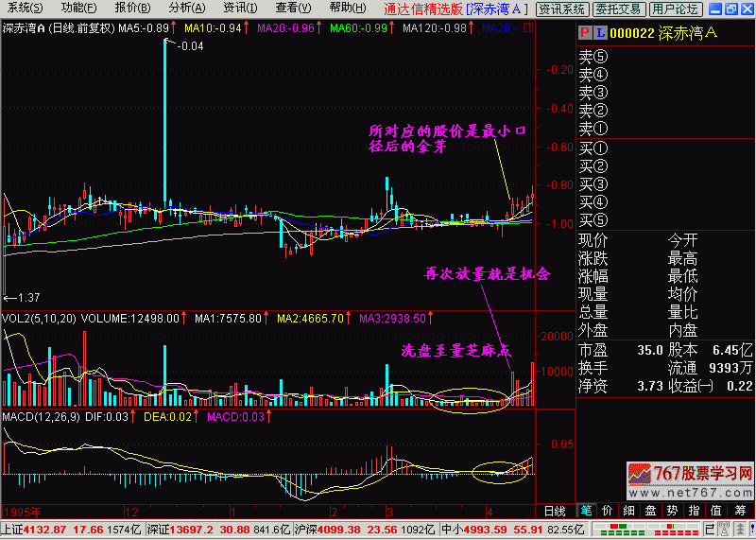Click the small red square chart corner icon

(x=527, y=27)
